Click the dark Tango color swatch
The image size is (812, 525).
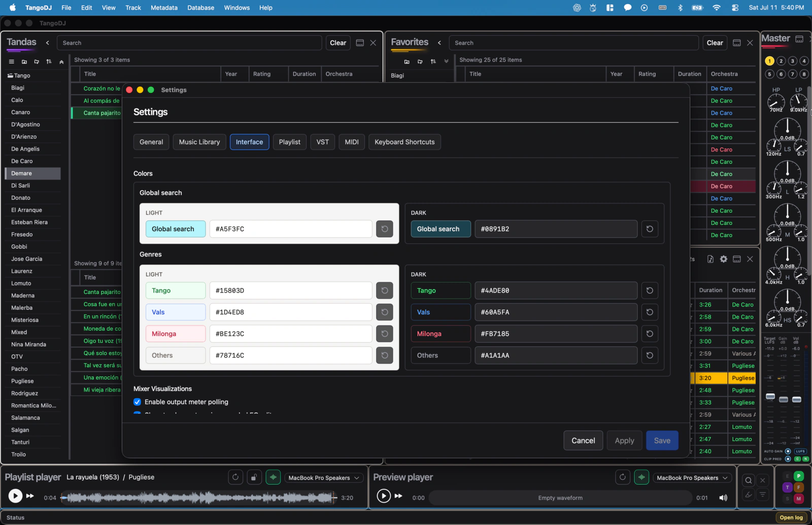(441, 290)
